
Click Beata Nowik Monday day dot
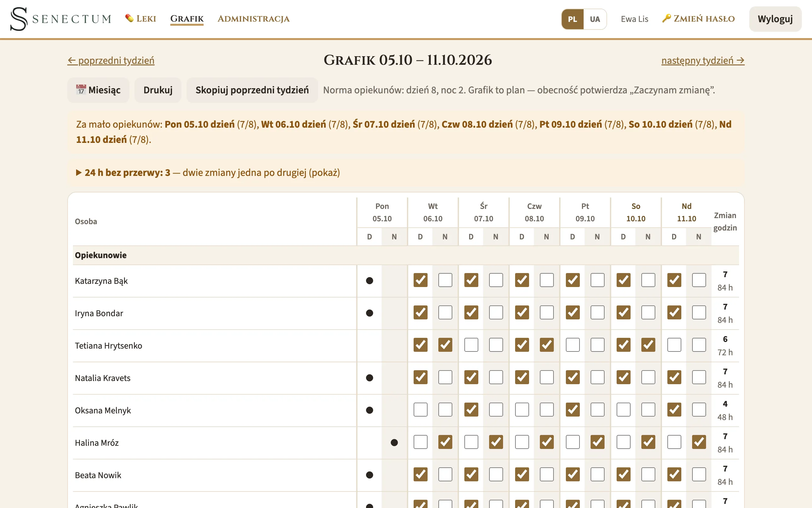coord(370,475)
